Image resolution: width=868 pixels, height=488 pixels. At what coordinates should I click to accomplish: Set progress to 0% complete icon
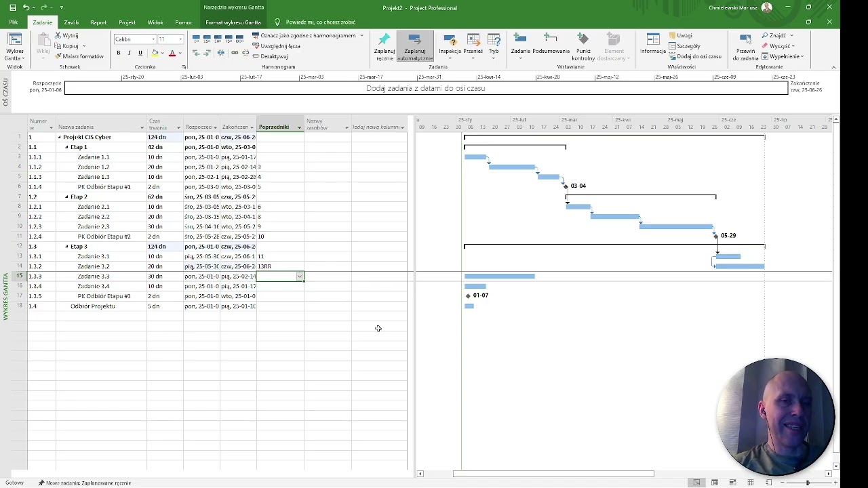coord(197,39)
